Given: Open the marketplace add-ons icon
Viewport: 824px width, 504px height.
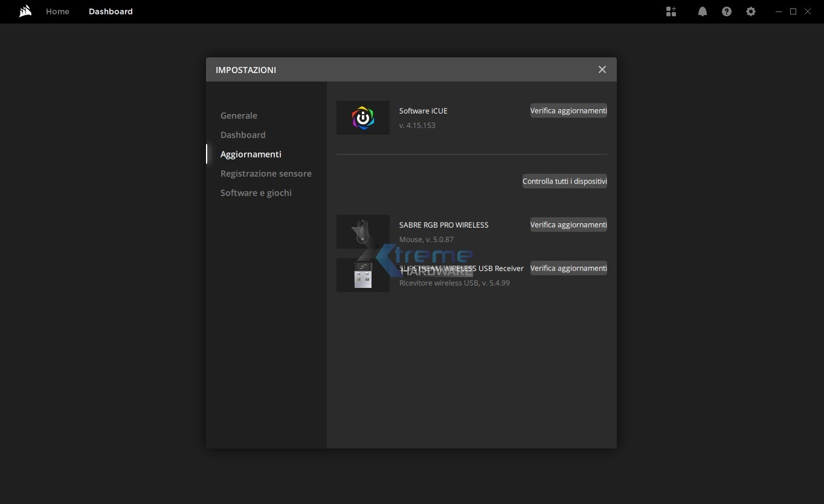Looking at the screenshot, I should (672, 11).
